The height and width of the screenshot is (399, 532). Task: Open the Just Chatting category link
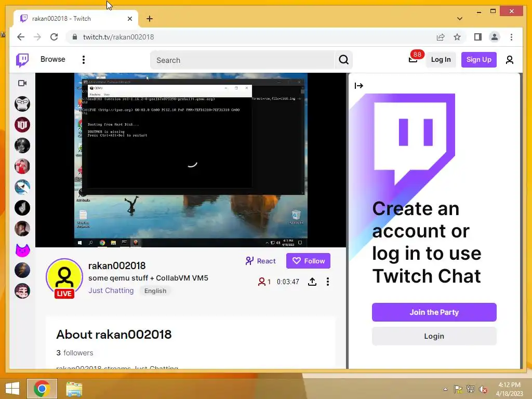click(111, 290)
